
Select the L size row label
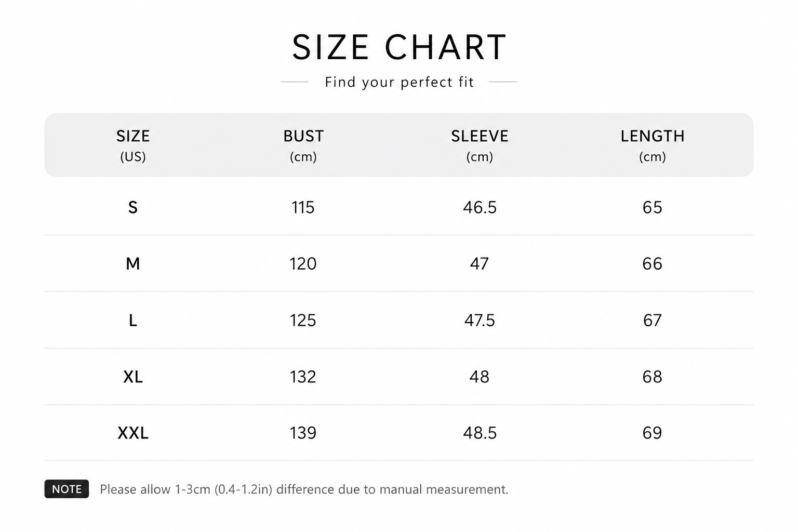(133, 320)
